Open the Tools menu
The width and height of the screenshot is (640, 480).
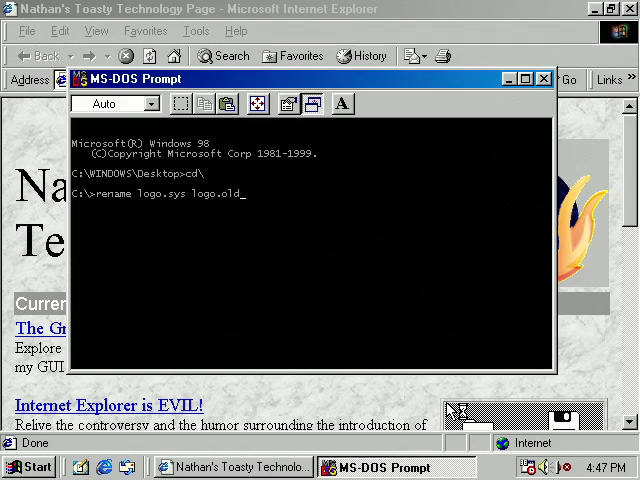(x=196, y=31)
